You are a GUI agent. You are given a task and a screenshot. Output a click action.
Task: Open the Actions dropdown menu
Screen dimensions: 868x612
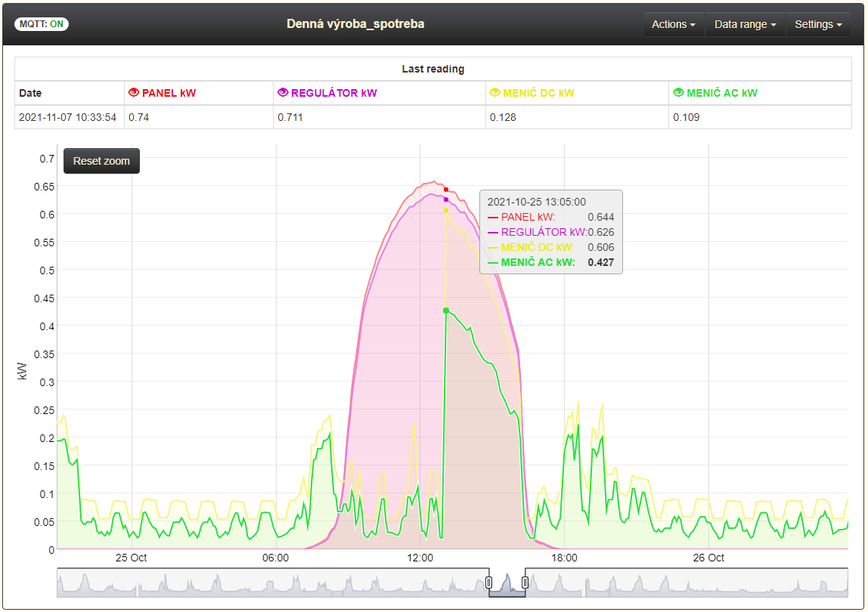click(x=673, y=24)
